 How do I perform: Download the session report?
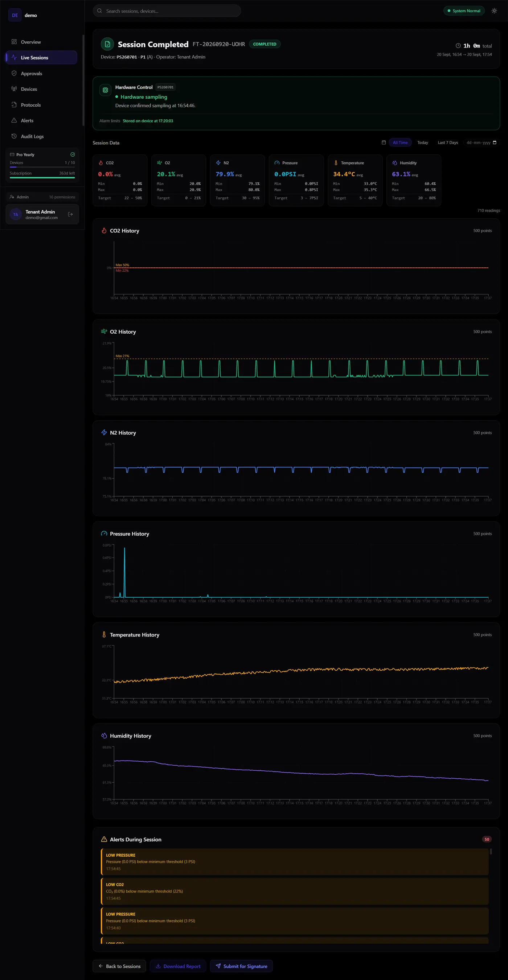coord(178,966)
